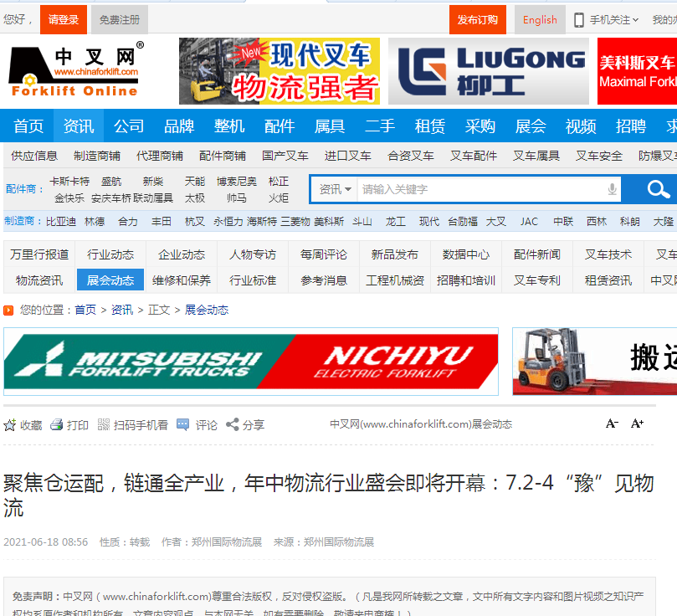Viewport: 677px width, 616px height.
Task: Click the 中叉网 Forklift Online logo
Action: (75, 70)
